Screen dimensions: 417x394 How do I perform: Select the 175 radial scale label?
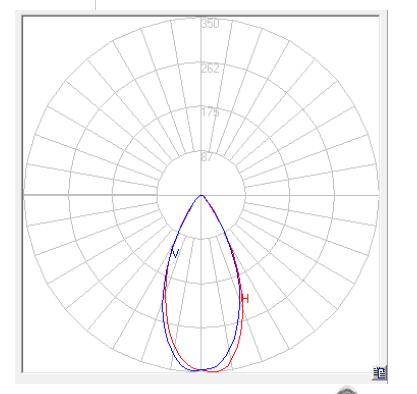(x=210, y=112)
